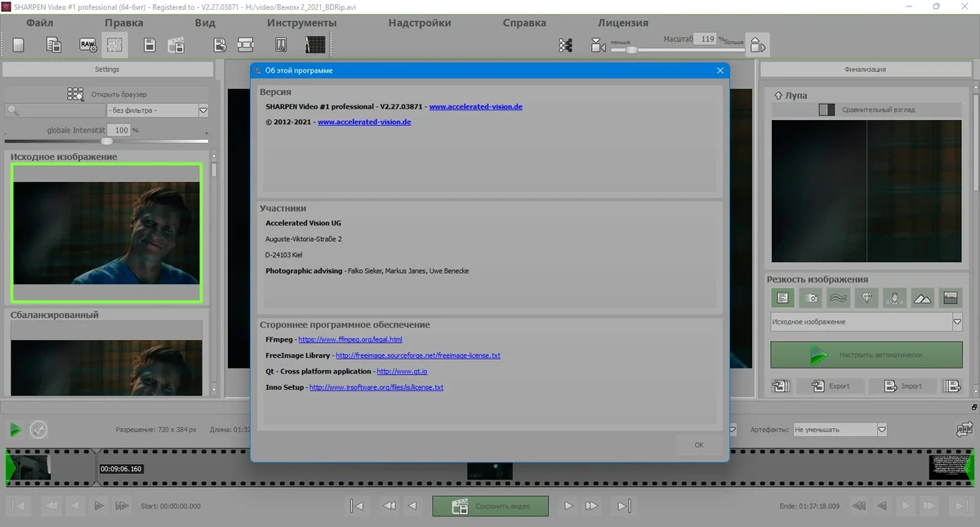The image size is (980, 527).
Task: Click the globale Intensität slider handle
Action: [x=106, y=141]
